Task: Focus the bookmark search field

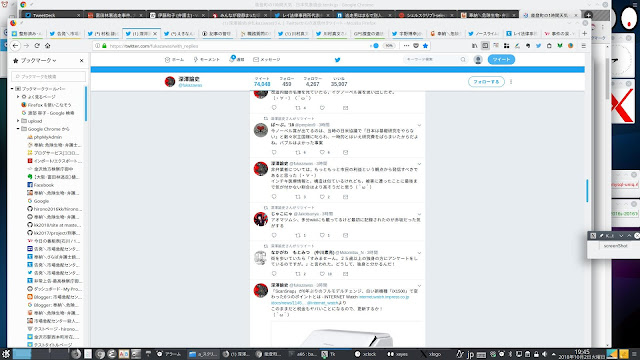Action: 48,76
